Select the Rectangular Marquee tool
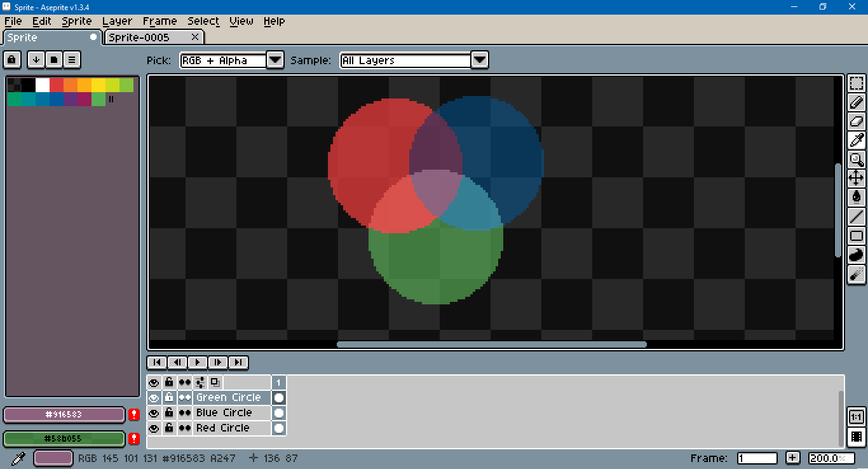This screenshot has height=469, width=868. pyautogui.click(x=857, y=83)
